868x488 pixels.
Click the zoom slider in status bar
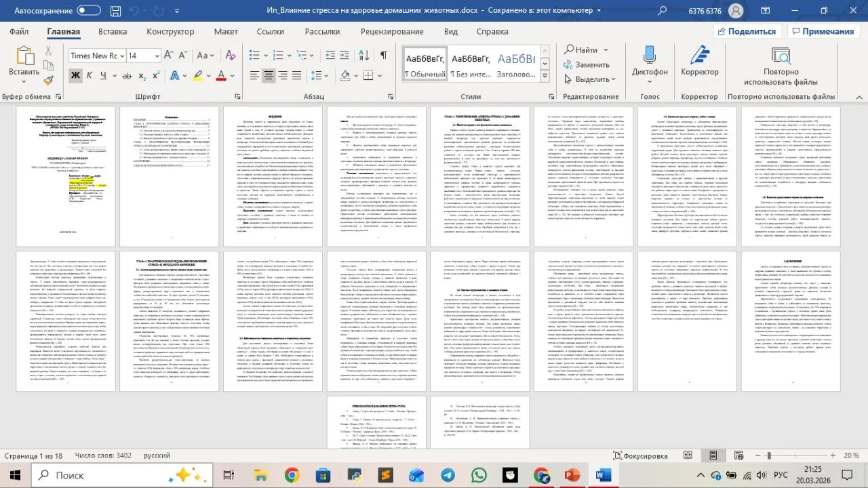(x=795, y=455)
